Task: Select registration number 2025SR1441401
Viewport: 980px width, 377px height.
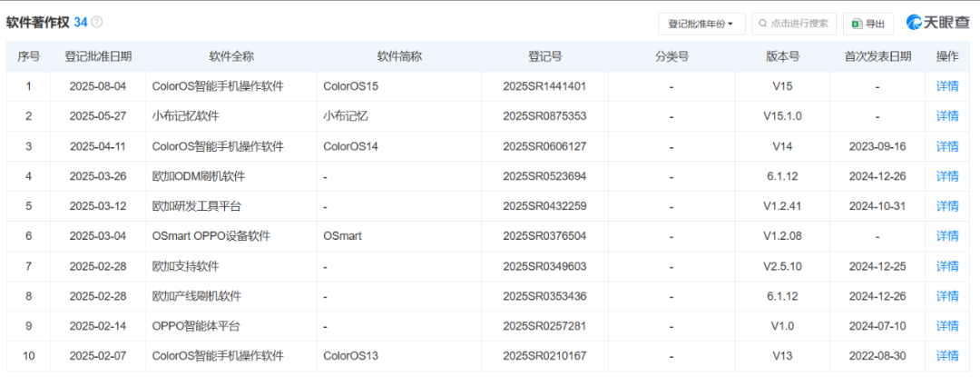Action: (544, 86)
